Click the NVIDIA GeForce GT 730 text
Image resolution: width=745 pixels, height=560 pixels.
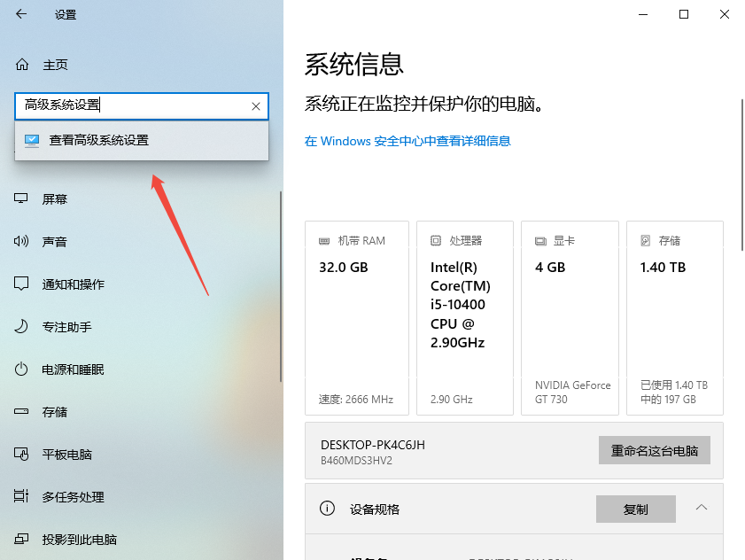572,393
